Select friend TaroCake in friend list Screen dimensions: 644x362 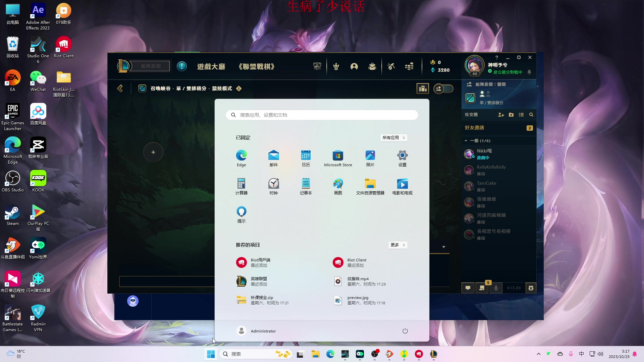pyautogui.click(x=499, y=186)
